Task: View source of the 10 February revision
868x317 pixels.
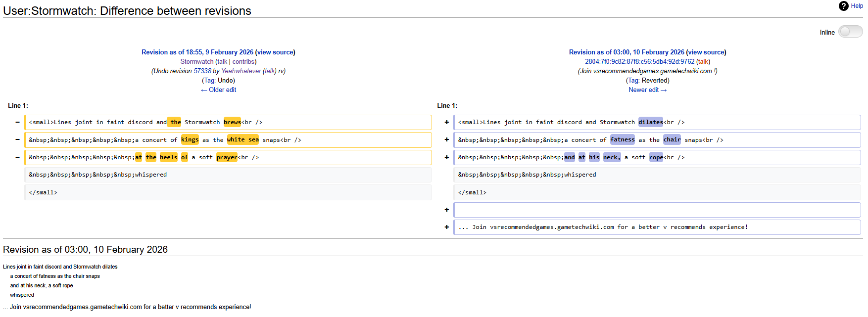Action: [706, 52]
